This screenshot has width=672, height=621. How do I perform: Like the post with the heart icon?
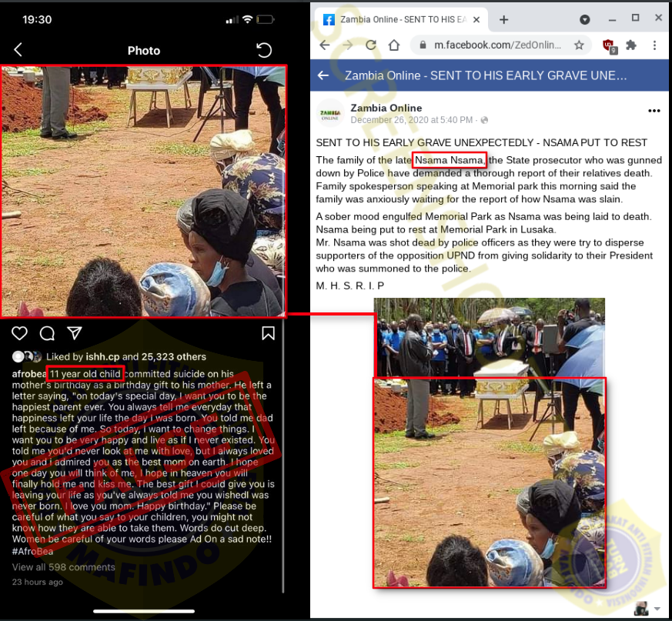[19, 333]
